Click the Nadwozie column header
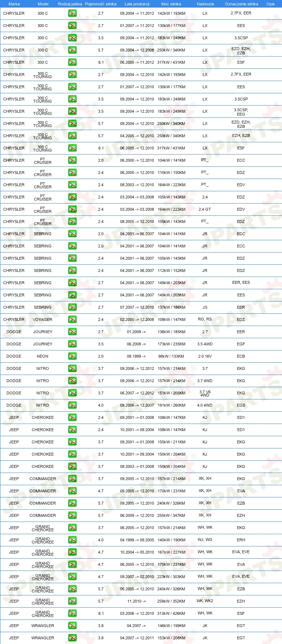 (205, 4)
